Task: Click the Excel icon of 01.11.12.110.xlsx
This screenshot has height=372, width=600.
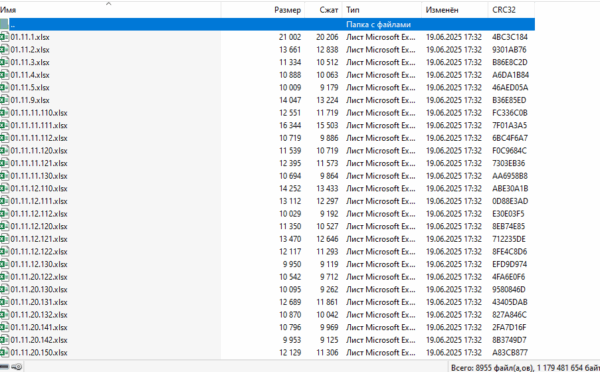Action: [x=4, y=189]
